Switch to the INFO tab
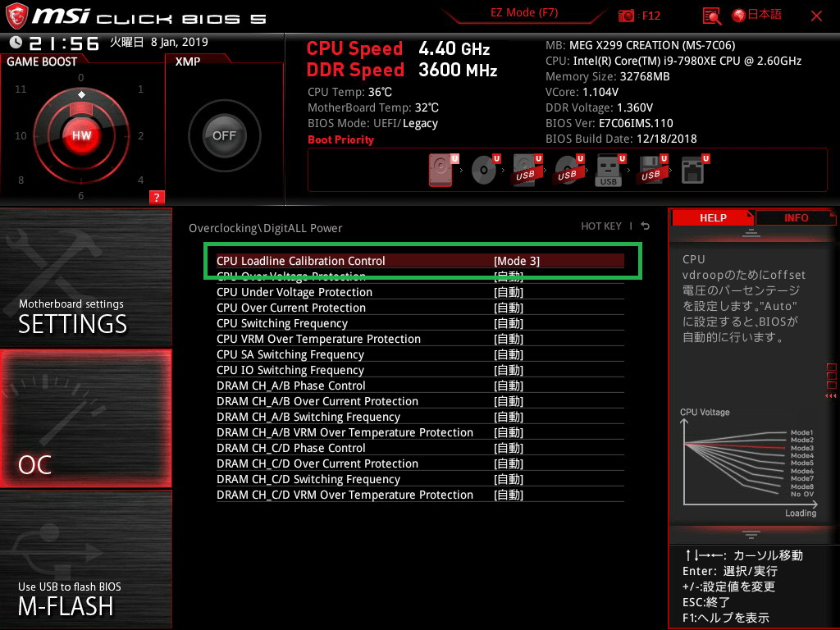Viewport: 840px width, 630px height. click(x=796, y=218)
